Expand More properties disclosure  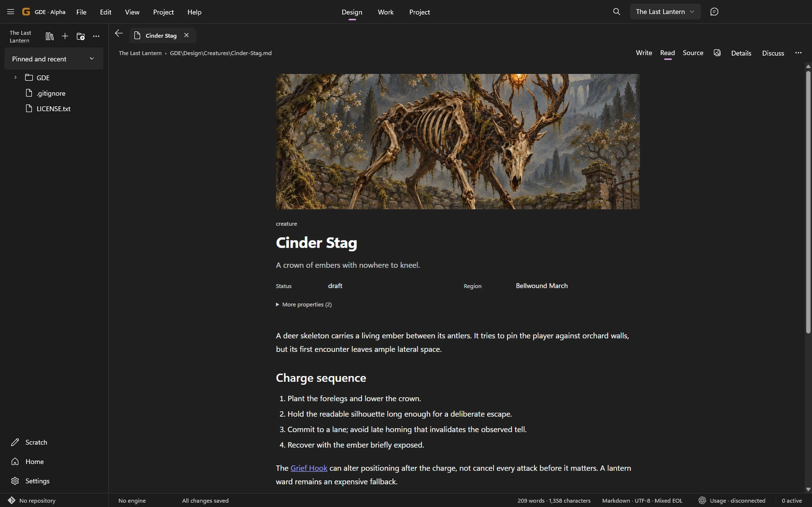[x=304, y=305]
